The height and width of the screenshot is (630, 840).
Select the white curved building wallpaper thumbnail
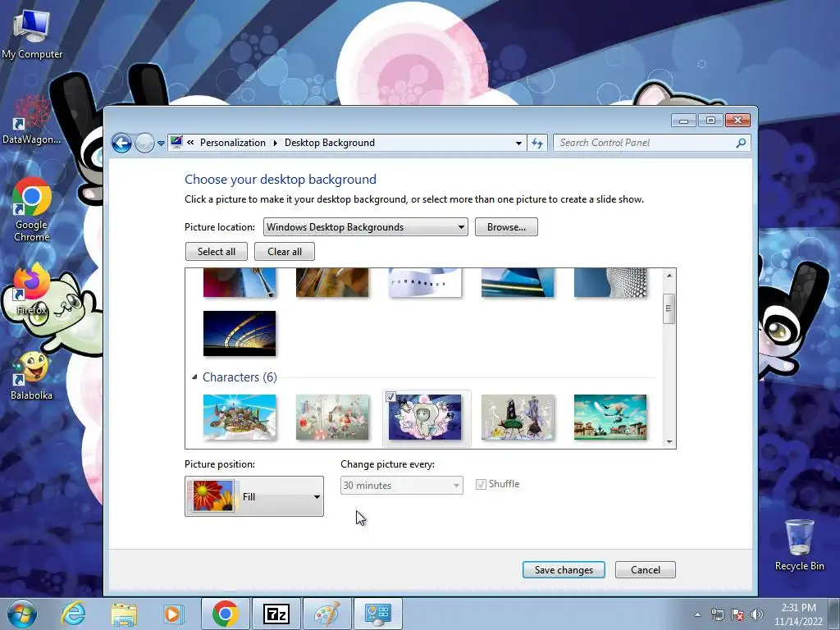tap(425, 282)
